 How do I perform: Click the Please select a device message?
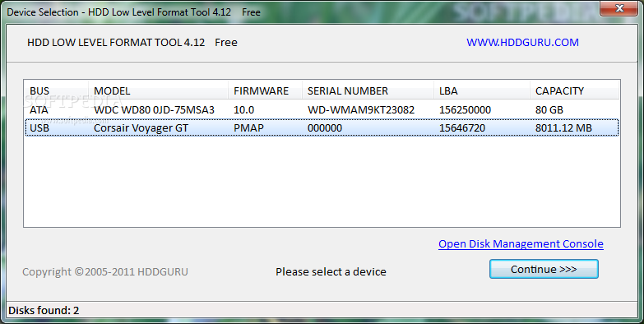tap(331, 272)
